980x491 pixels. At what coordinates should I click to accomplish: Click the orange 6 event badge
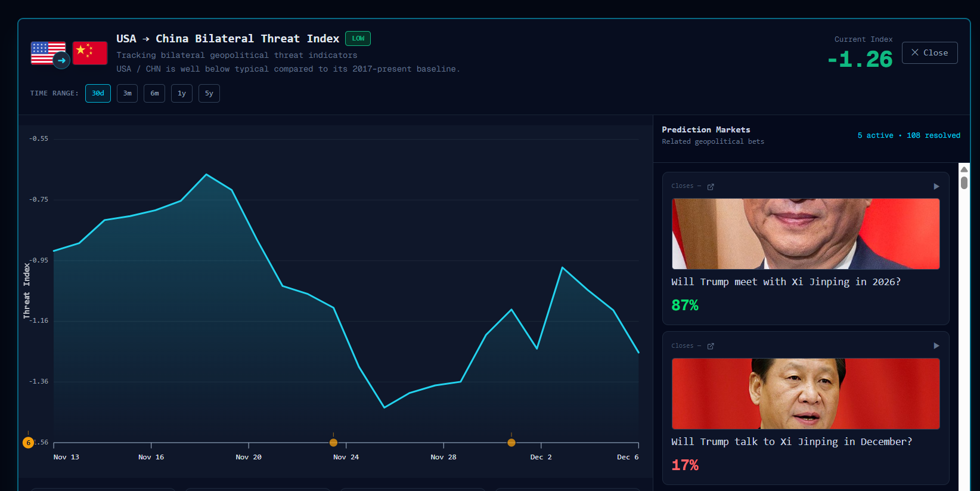click(28, 443)
